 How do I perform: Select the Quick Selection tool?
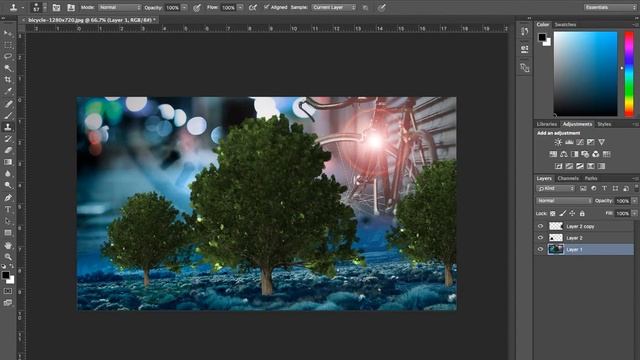[x=8, y=68]
